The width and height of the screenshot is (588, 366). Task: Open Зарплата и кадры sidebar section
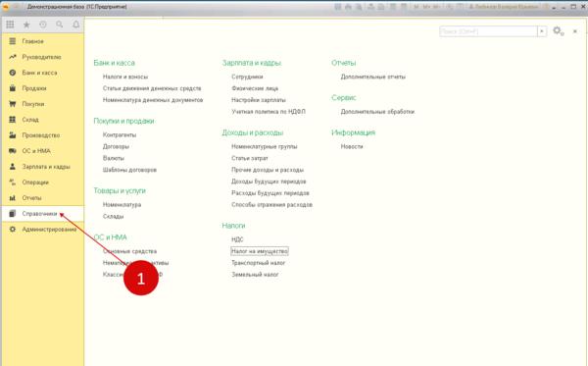tap(46, 166)
